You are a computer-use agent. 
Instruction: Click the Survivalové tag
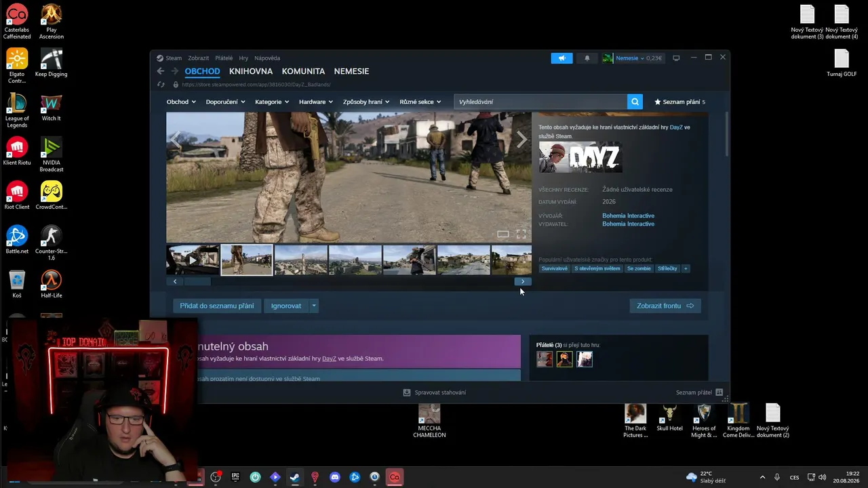(555, 268)
